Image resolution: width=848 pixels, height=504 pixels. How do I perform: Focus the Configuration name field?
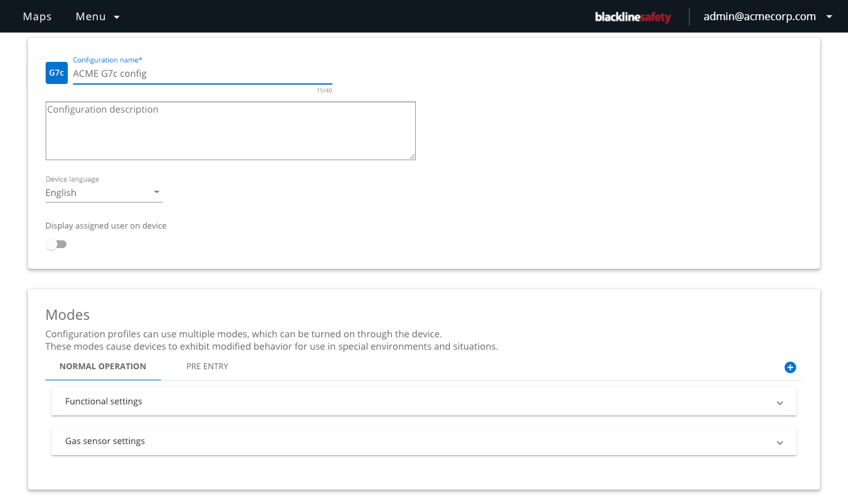(x=203, y=74)
